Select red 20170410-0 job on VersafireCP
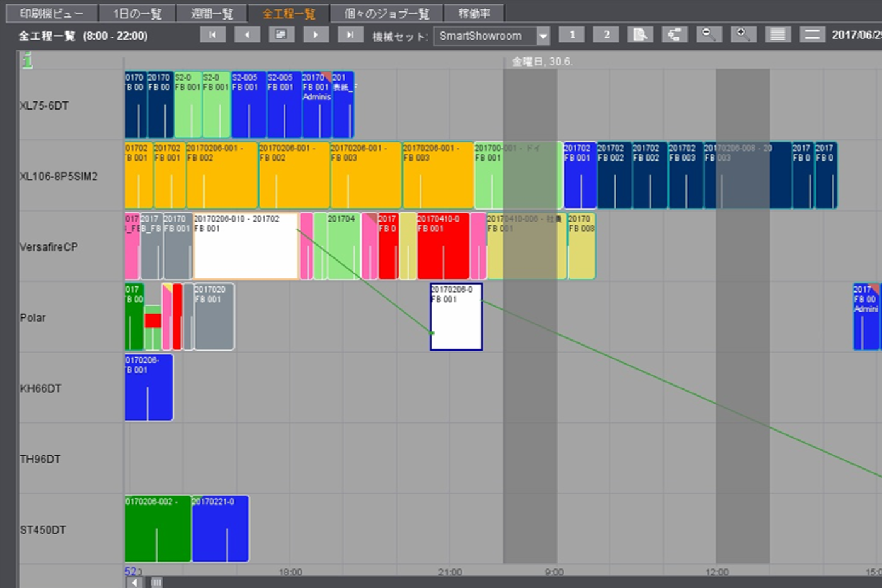Image resolution: width=882 pixels, height=588 pixels. [443, 246]
